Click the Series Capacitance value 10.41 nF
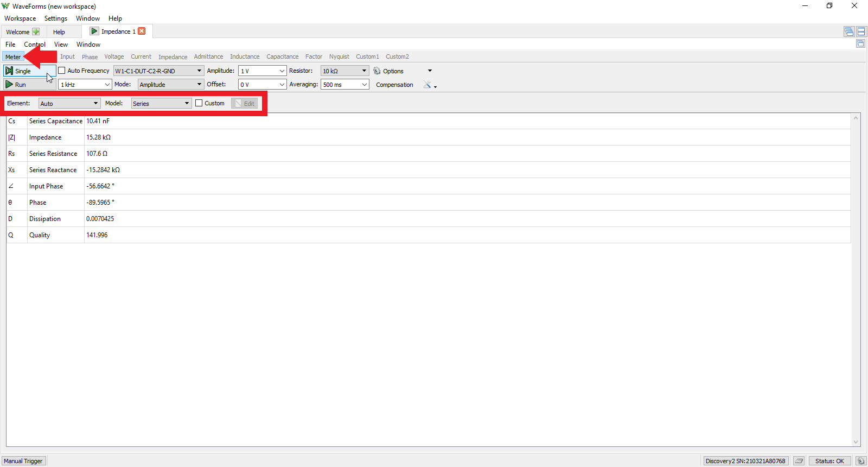Screen dimensions: 868x467 pos(98,121)
